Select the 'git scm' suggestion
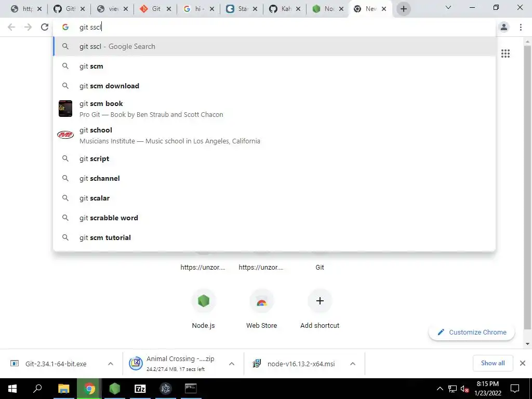This screenshot has height=399, width=532. pos(274,66)
